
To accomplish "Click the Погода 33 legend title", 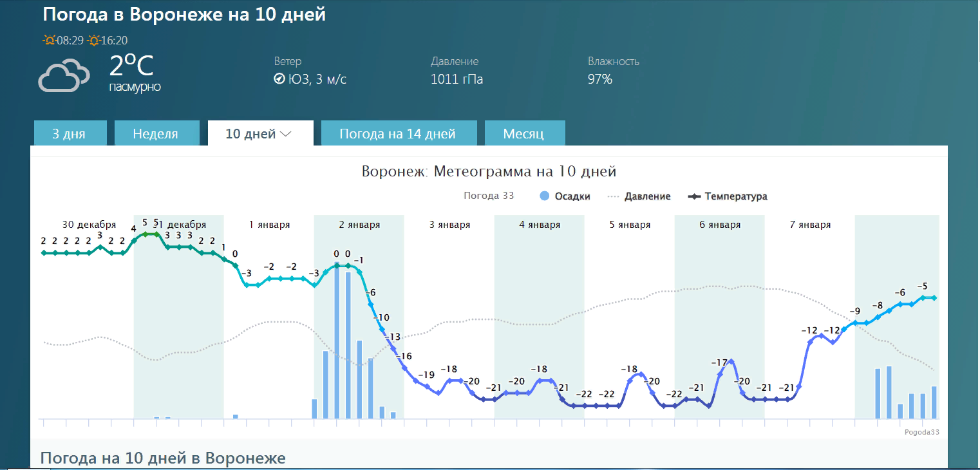I will pos(489,196).
